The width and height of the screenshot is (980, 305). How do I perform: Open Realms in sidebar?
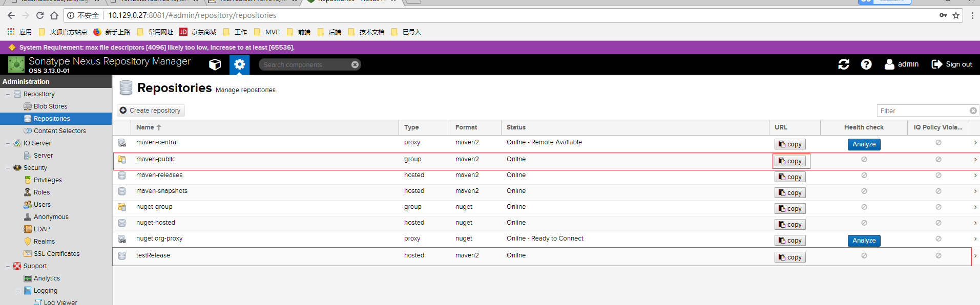[44, 242]
